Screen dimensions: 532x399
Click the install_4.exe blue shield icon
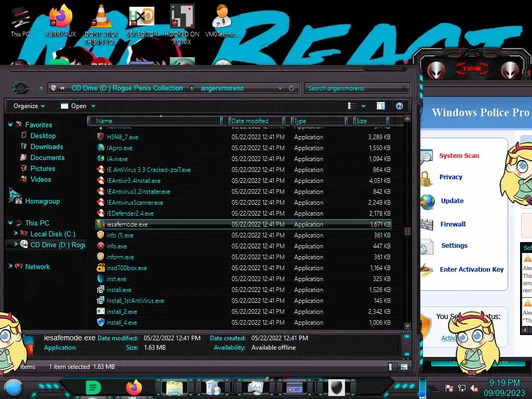[100, 322]
